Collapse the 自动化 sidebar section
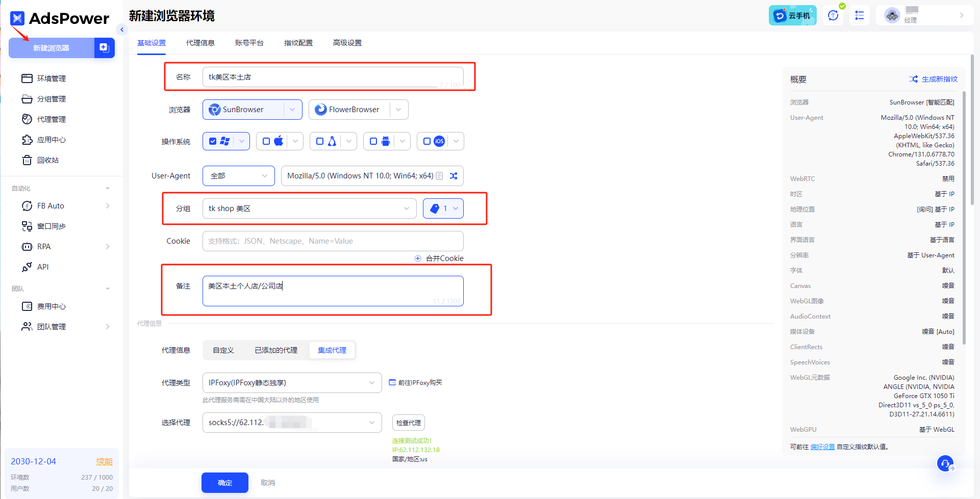Viewport: 980px width, 499px height. [x=108, y=189]
